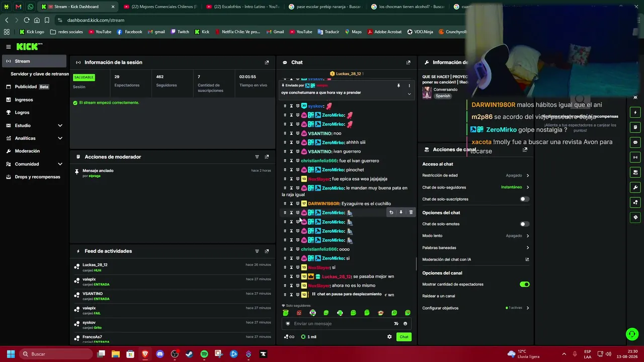Open the wrench tools icon in right rail

point(635,188)
